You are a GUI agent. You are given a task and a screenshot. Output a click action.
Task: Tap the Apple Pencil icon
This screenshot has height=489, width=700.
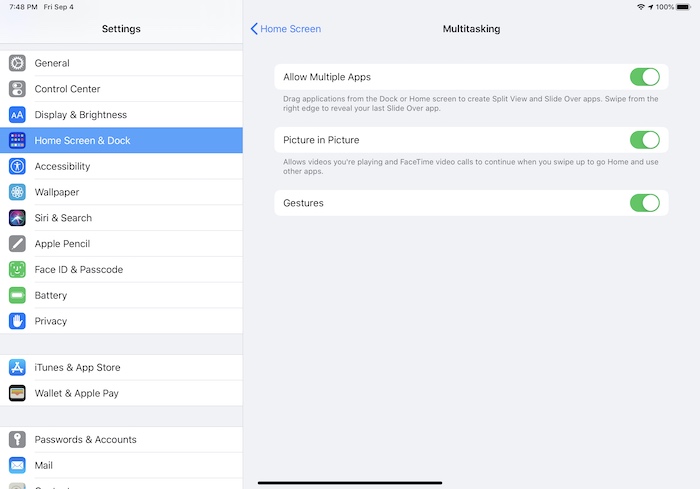click(x=17, y=244)
